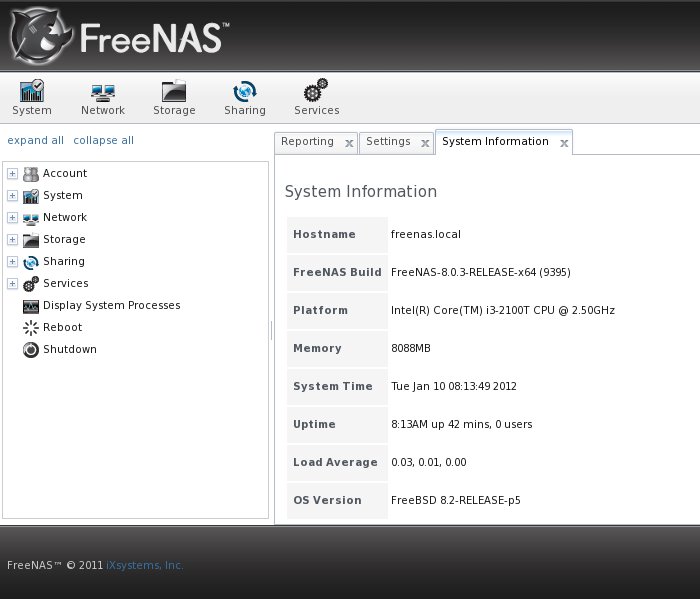Viewport: 700px width, 599px height.
Task: Close the Settings tab
Action: [x=425, y=143]
